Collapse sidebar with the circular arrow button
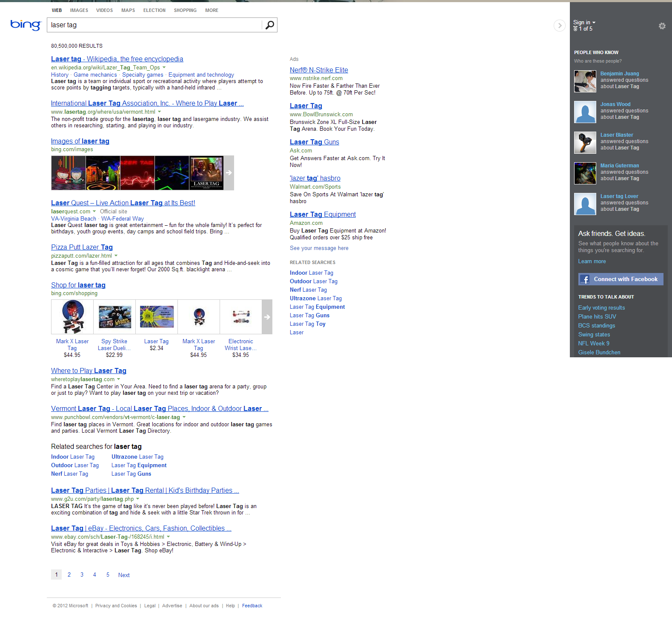This screenshot has height=629, width=672. [x=560, y=26]
